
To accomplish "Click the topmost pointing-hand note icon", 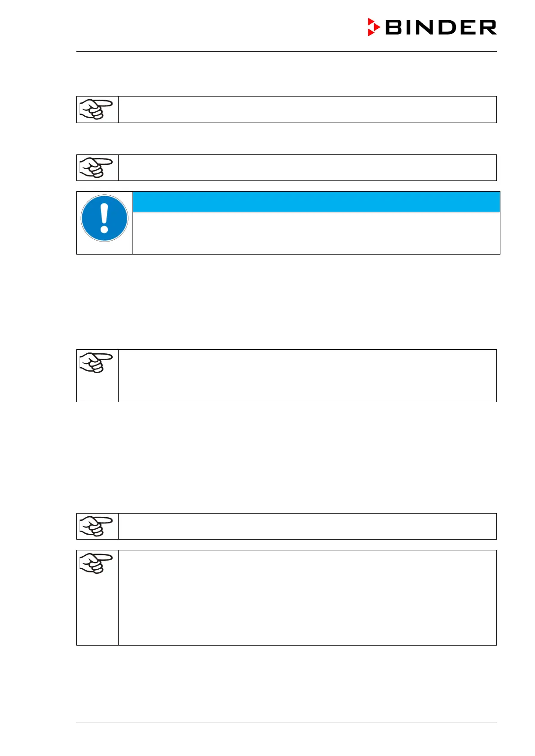I will [96, 109].
